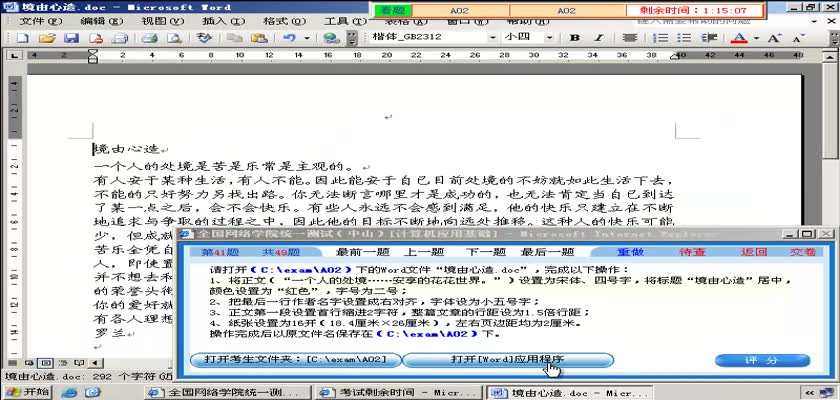
Task: Switch to Reading Layout view
Action: (x=79, y=363)
